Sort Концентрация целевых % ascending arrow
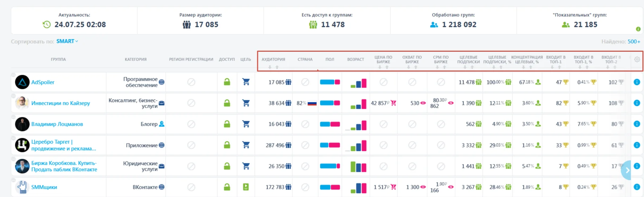 pos(531,67)
